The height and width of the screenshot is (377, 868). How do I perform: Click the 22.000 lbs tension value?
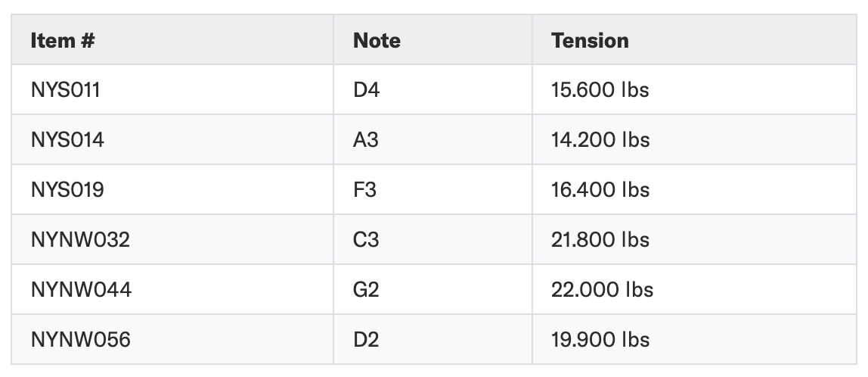(603, 289)
